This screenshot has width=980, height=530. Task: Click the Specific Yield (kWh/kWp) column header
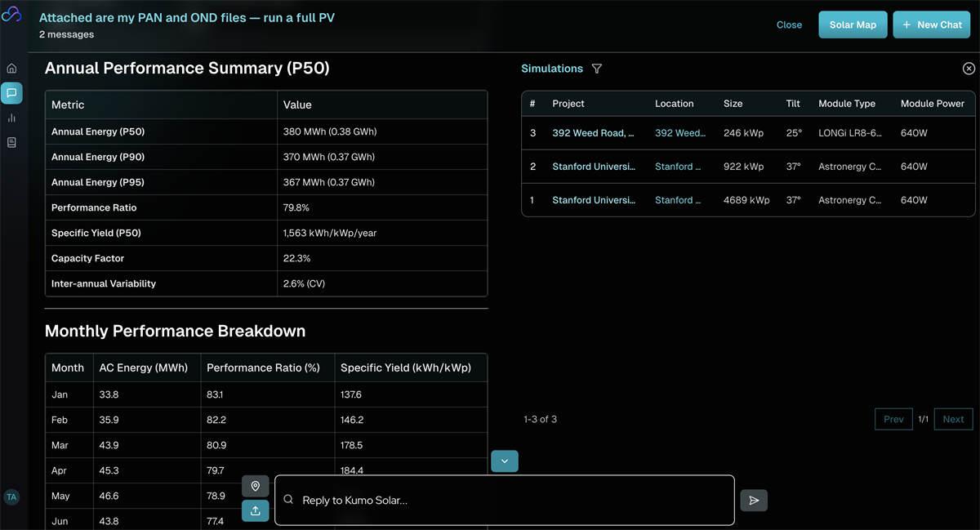tap(406, 367)
